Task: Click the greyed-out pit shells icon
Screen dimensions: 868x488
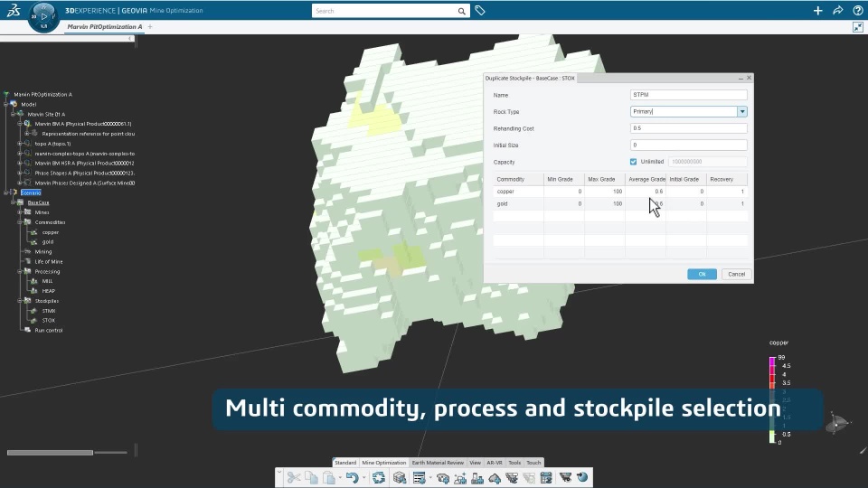Action: coord(529,477)
